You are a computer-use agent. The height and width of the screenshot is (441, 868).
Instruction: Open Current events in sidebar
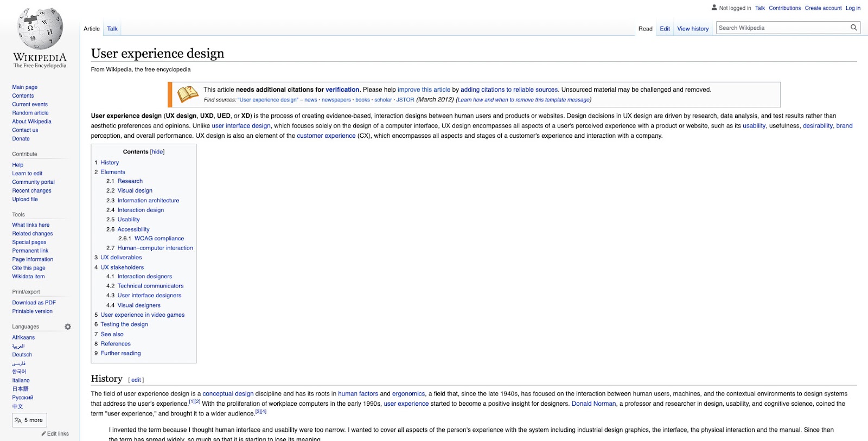pyautogui.click(x=30, y=104)
